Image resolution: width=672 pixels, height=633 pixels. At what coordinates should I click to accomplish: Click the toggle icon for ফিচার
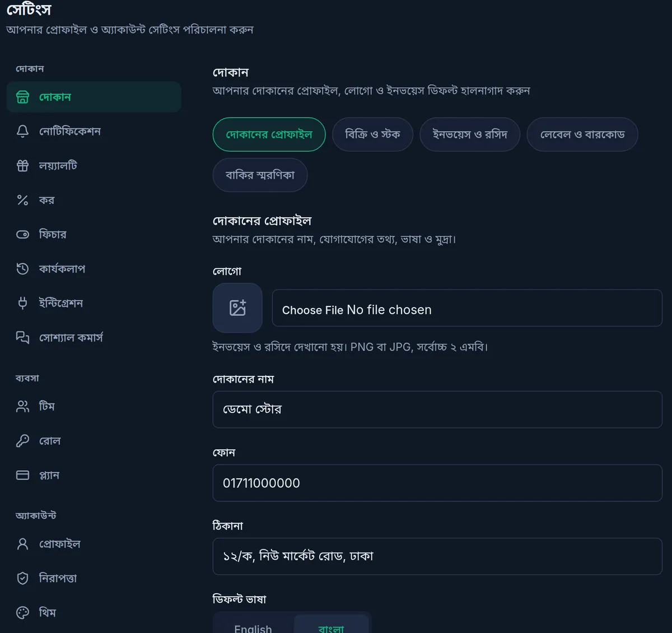[x=22, y=234]
